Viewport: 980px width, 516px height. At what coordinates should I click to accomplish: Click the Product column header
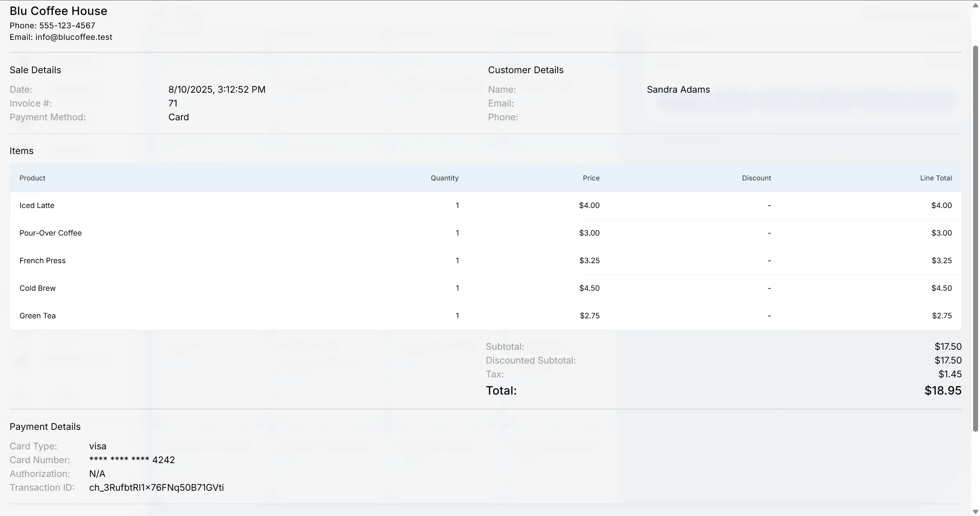[33, 178]
